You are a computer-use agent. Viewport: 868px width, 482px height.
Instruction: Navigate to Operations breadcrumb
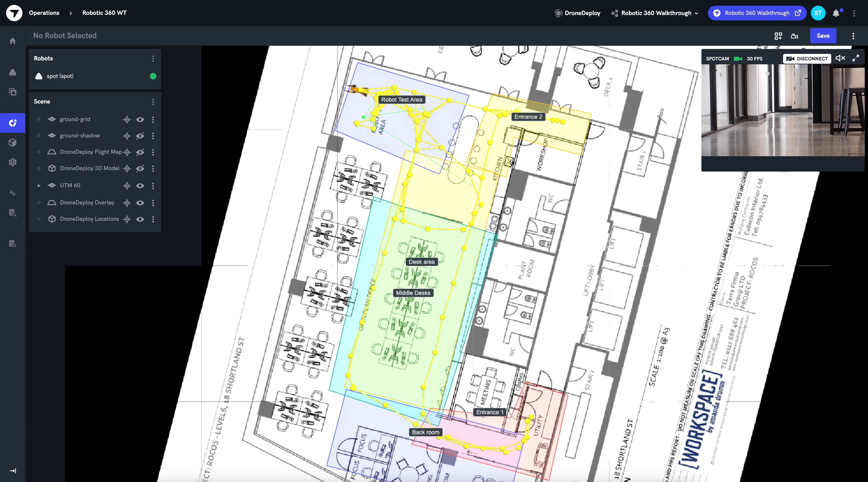pos(44,13)
